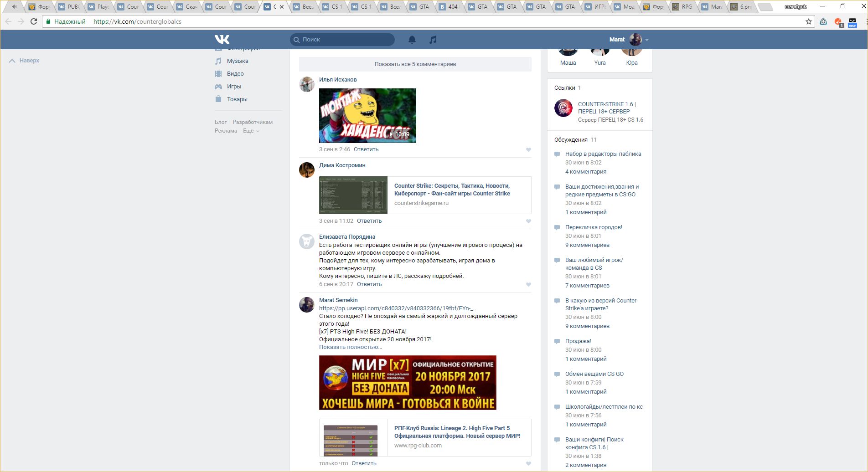Like Дима Костромин's comment with the heart

[528, 221]
